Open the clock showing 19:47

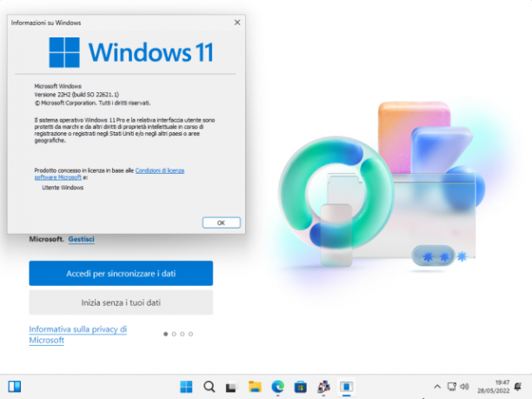point(494,387)
